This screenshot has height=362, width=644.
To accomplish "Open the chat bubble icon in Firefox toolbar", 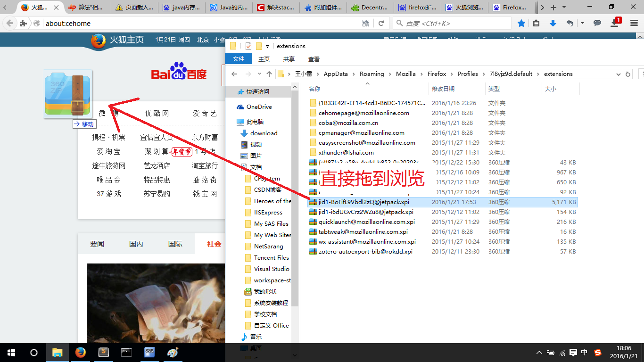I will [597, 23].
